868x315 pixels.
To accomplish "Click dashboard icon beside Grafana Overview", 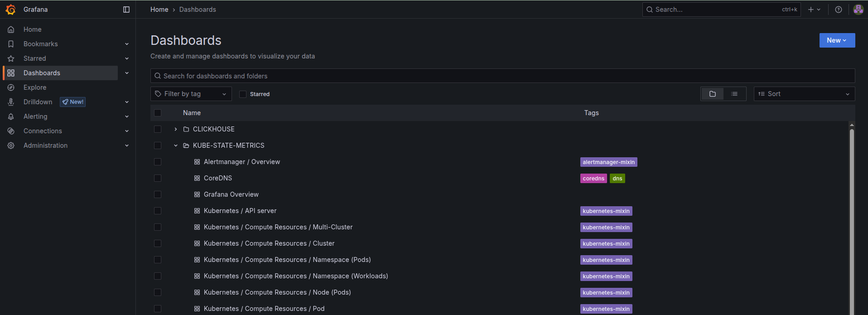I will click(x=197, y=194).
